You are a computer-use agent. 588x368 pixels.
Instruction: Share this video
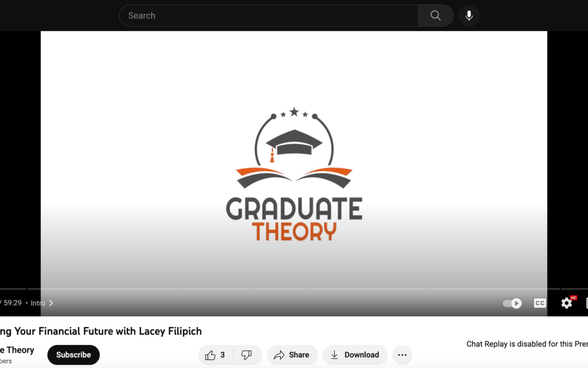pos(292,355)
